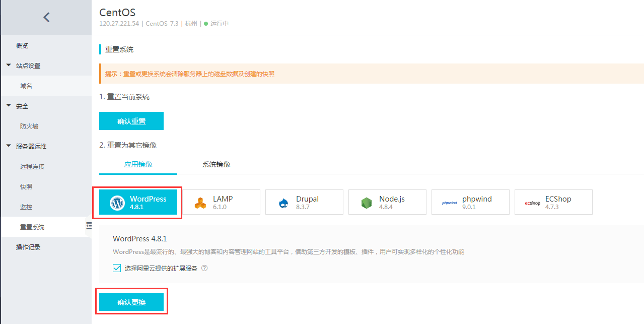Select the WordPress 4.8.1 image icon
The width and height of the screenshot is (644, 324).
point(117,203)
